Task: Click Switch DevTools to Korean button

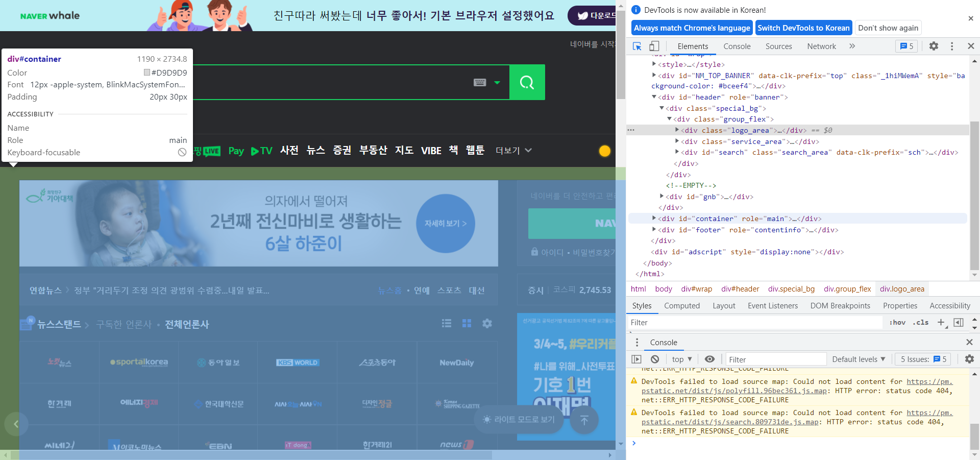Action: [x=803, y=28]
